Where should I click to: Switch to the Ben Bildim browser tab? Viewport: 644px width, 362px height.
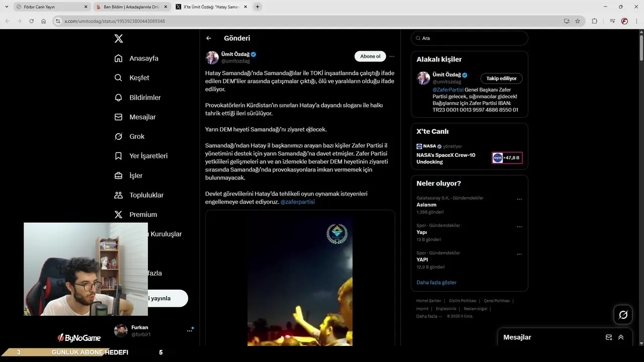point(131,7)
